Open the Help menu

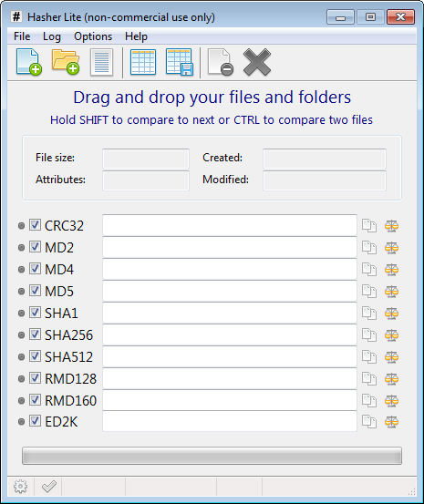click(x=136, y=36)
